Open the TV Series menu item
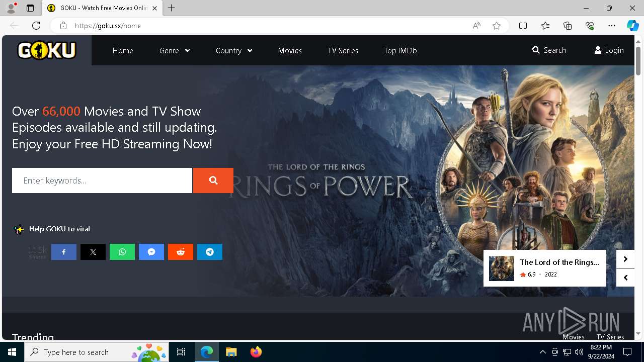 point(343,50)
